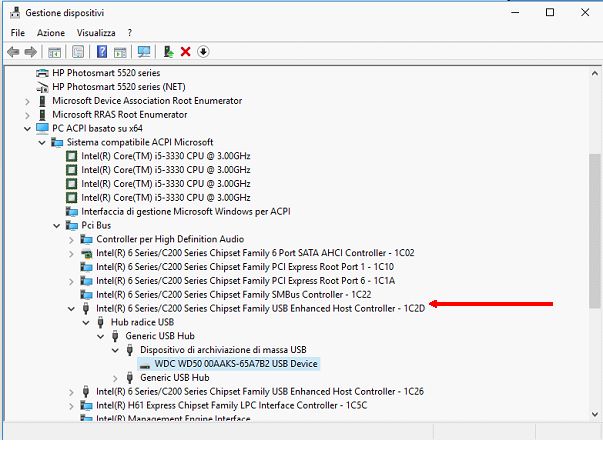This screenshot has height=474, width=603.
Task: Open the File menu
Action: coord(18,33)
